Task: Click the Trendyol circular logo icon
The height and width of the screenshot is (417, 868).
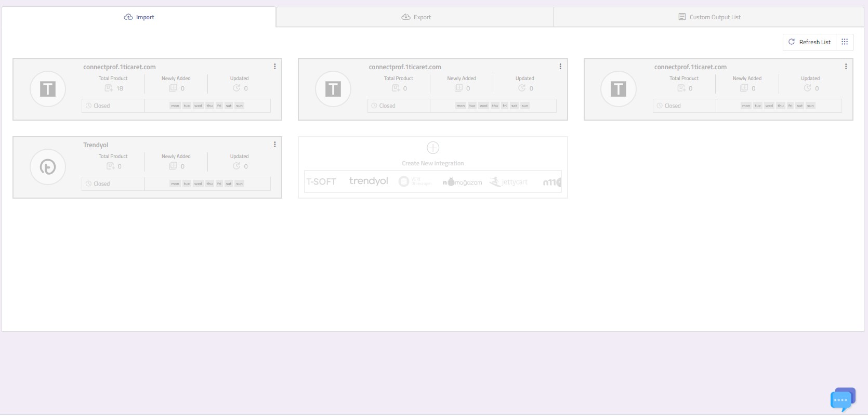Action: click(48, 167)
